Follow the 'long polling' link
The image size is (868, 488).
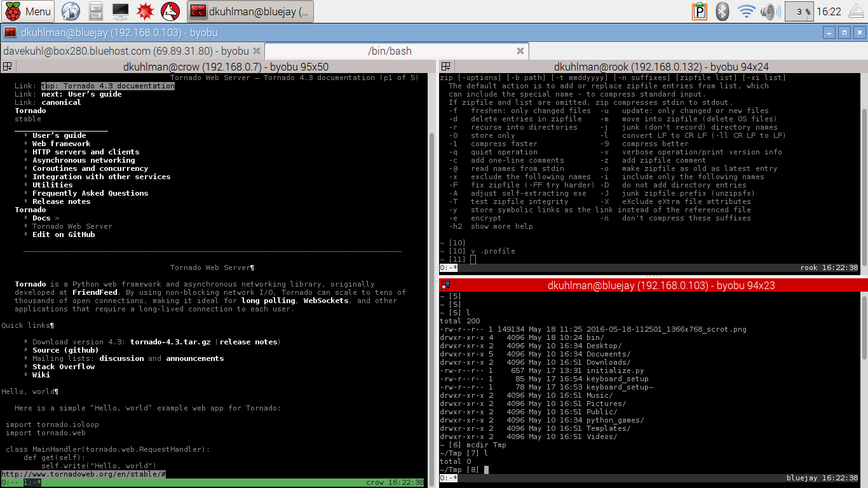click(x=268, y=301)
